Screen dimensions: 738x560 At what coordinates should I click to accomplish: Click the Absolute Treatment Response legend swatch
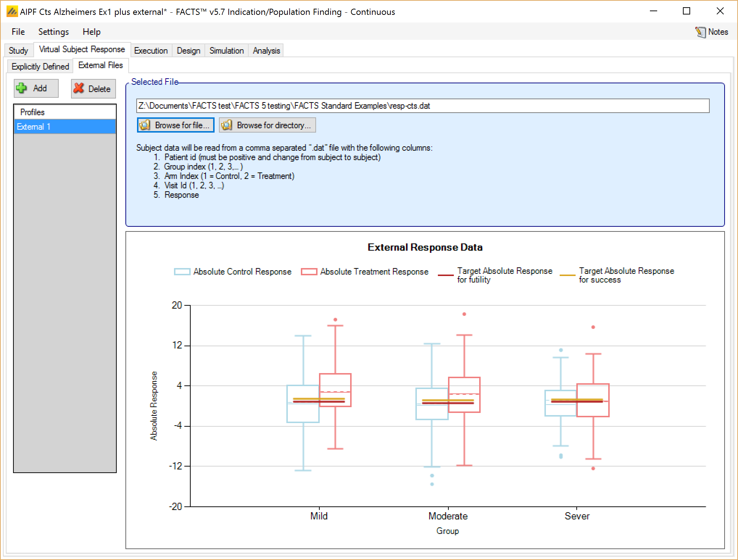(309, 272)
